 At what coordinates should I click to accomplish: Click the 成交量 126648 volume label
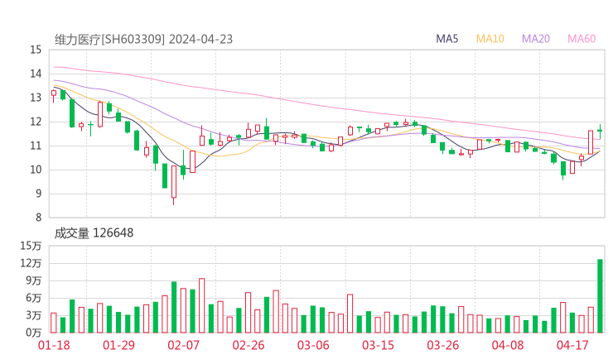point(94,233)
